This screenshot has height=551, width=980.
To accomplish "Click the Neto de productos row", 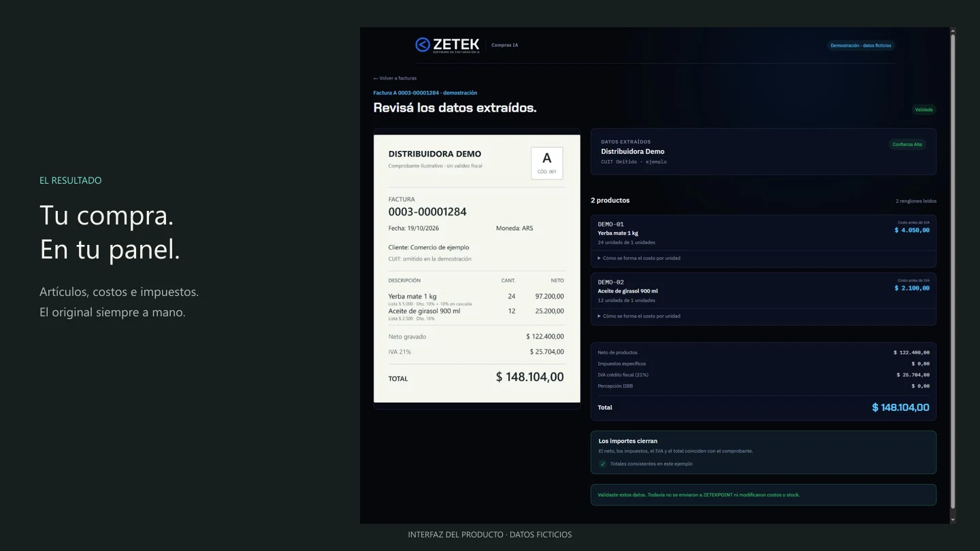I will (x=764, y=352).
